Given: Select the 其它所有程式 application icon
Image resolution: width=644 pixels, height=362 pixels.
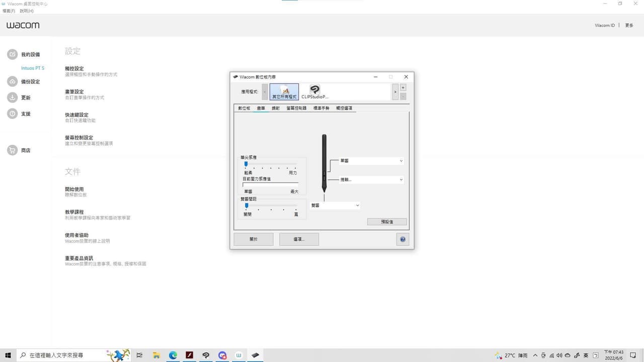Looking at the screenshot, I should pyautogui.click(x=284, y=92).
